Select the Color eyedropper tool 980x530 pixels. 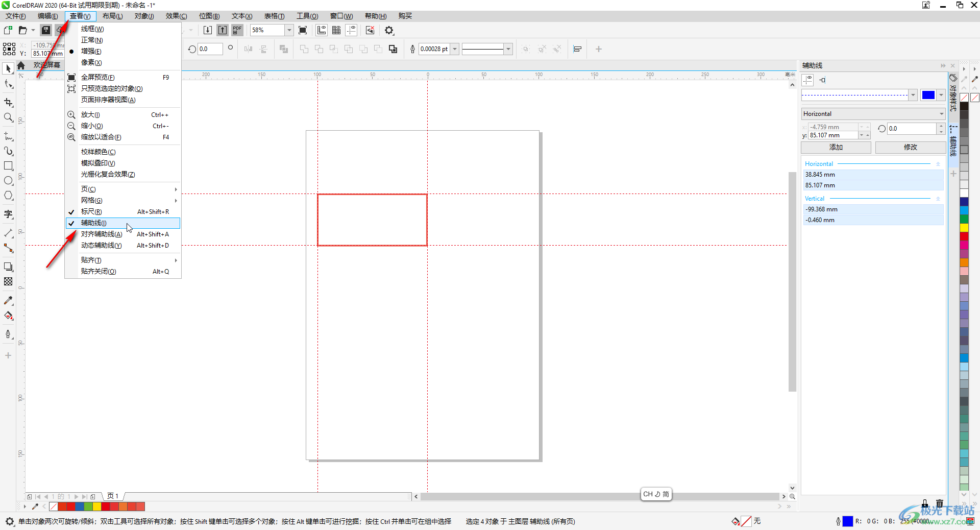pyautogui.click(x=8, y=300)
